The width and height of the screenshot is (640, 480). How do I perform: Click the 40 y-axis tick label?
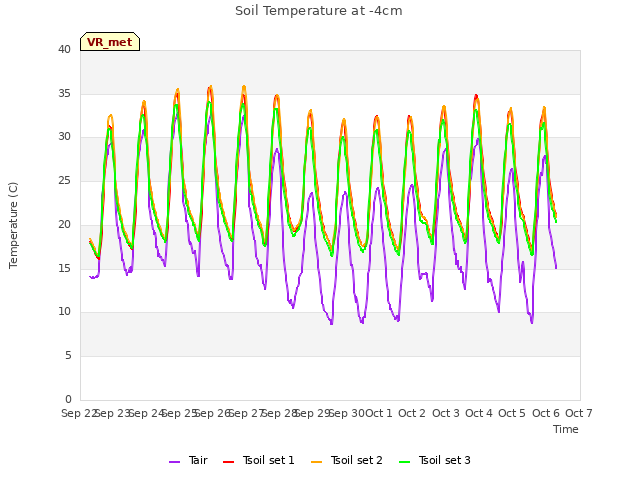coord(64,50)
